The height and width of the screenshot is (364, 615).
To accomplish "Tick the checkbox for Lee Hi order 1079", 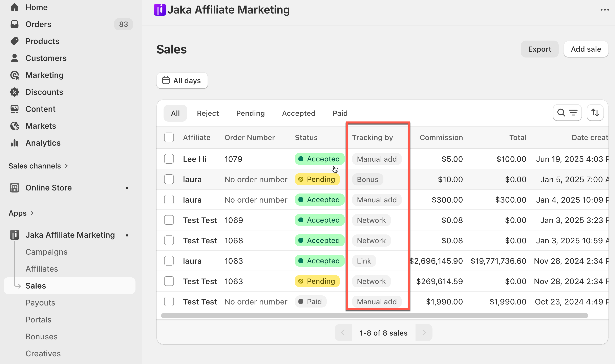I will [169, 159].
